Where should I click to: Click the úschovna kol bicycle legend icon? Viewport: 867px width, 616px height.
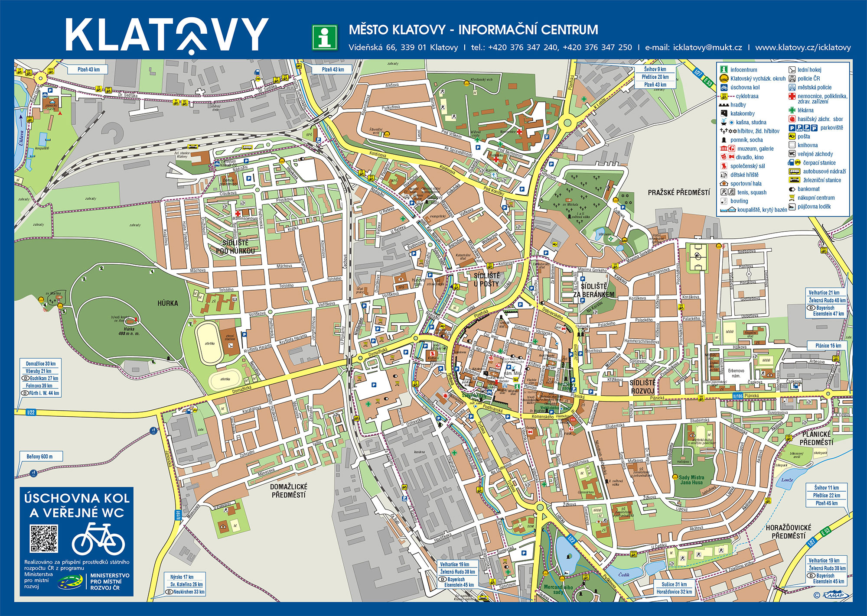pos(724,88)
